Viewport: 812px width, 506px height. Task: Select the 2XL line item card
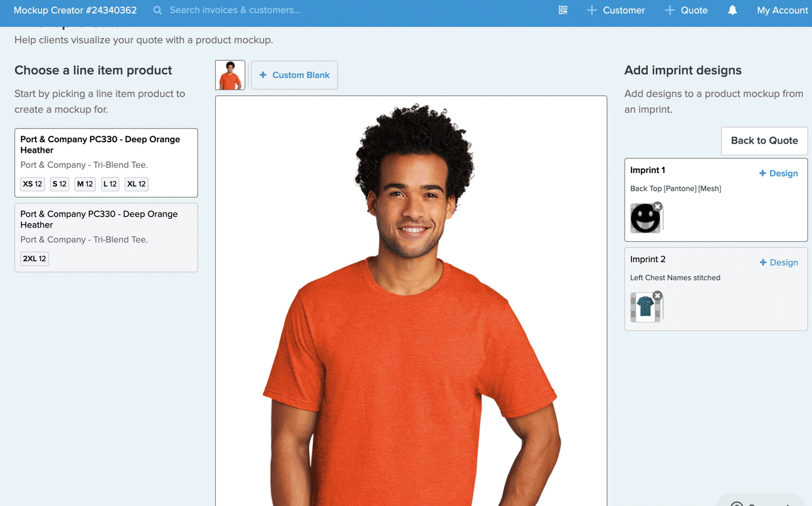click(x=106, y=237)
